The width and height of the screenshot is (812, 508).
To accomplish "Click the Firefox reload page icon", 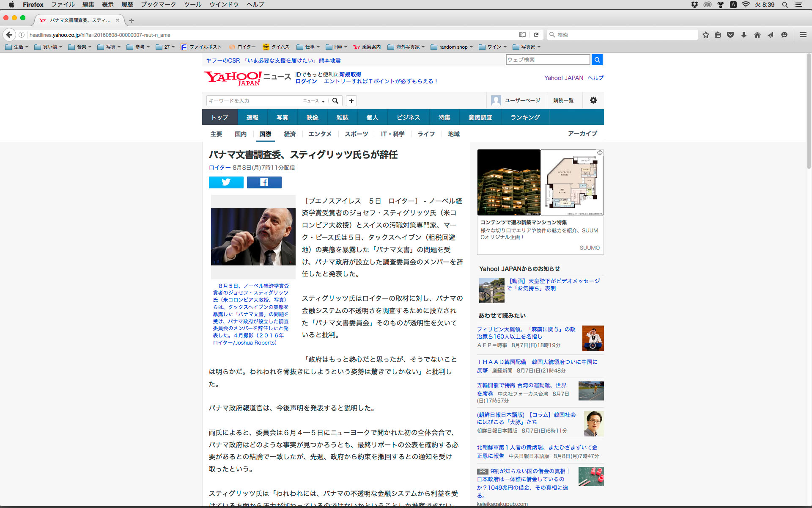I will click(536, 35).
